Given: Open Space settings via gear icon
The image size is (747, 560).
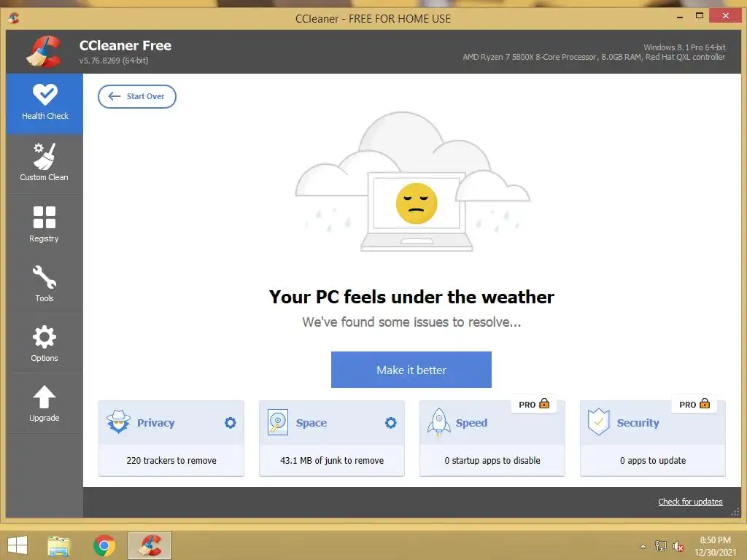Looking at the screenshot, I should tap(391, 422).
